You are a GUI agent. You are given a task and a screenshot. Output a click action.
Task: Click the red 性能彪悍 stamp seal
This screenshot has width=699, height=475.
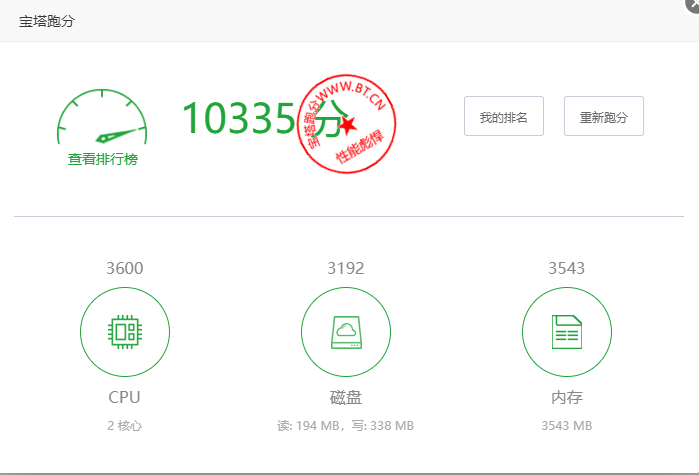(x=346, y=124)
